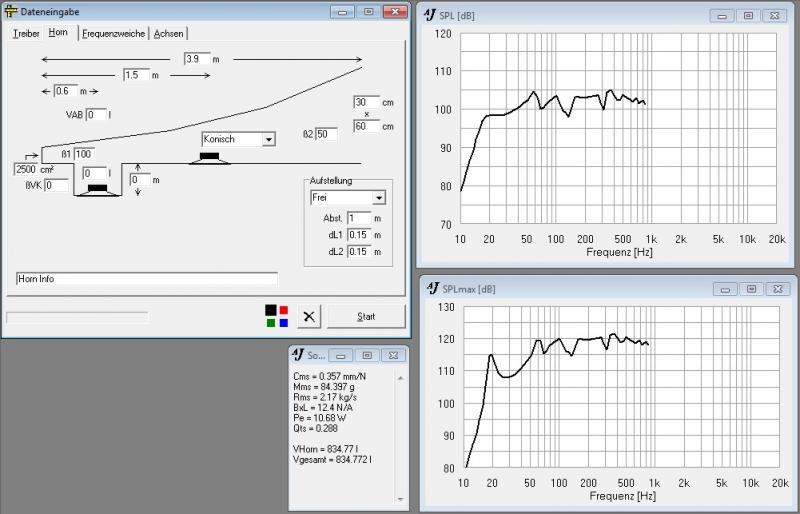Image resolution: width=800 pixels, height=514 pixels.
Task: Select the blue curve color swatch
Action: pyautogui.click(x=284, y=323)
